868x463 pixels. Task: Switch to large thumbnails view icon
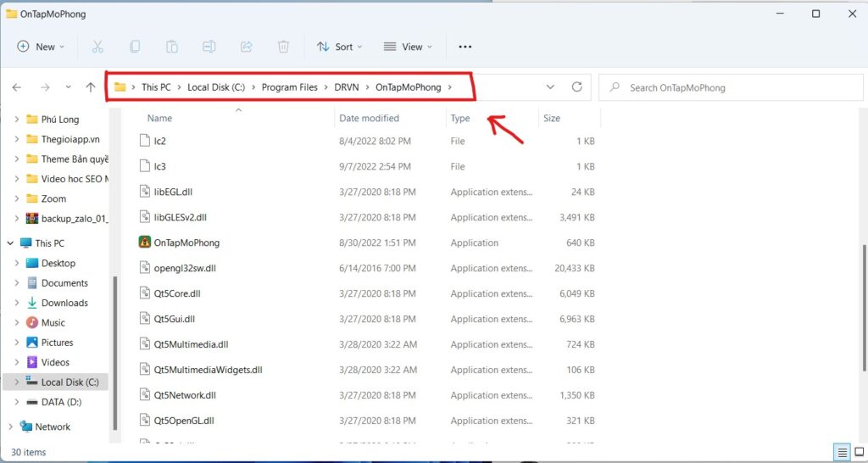[x=860, y=453]
